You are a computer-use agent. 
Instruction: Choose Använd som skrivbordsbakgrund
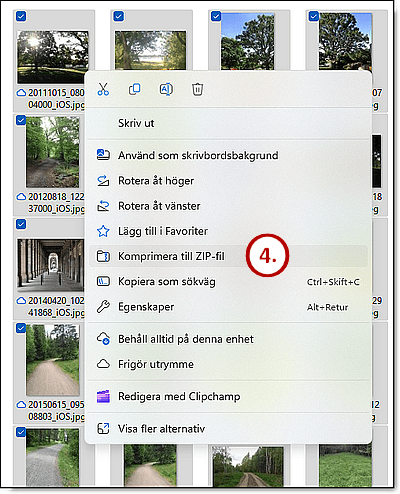(x=228, y=155)
